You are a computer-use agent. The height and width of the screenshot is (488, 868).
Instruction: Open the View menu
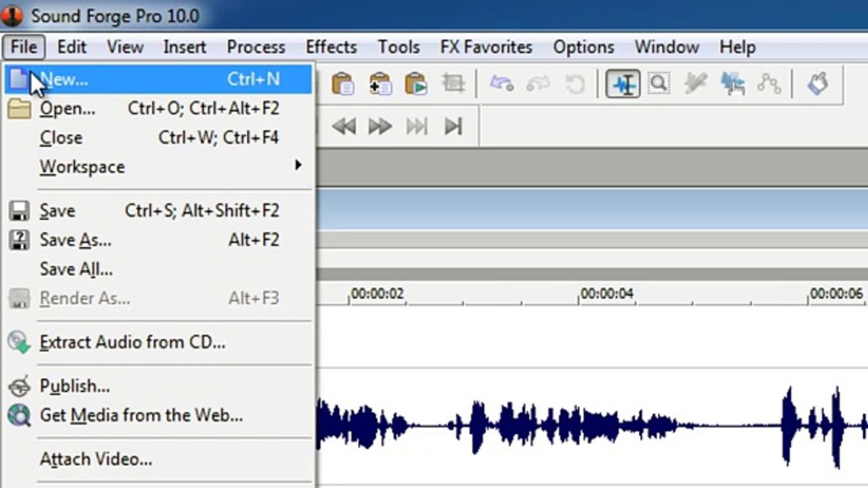point(125,47)
